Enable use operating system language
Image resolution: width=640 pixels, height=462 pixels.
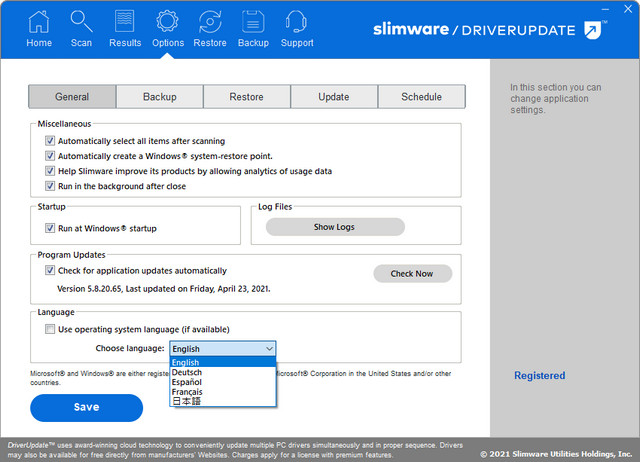click(50, 329)
